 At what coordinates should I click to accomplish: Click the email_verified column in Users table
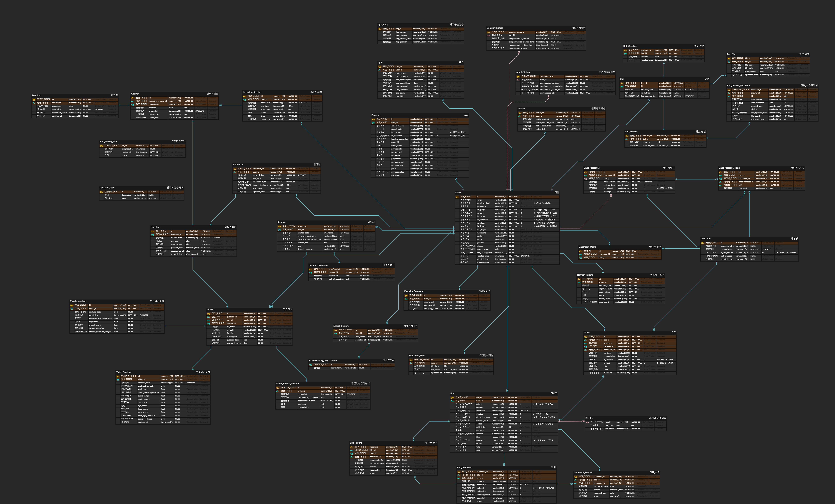(x=483, y=203)
